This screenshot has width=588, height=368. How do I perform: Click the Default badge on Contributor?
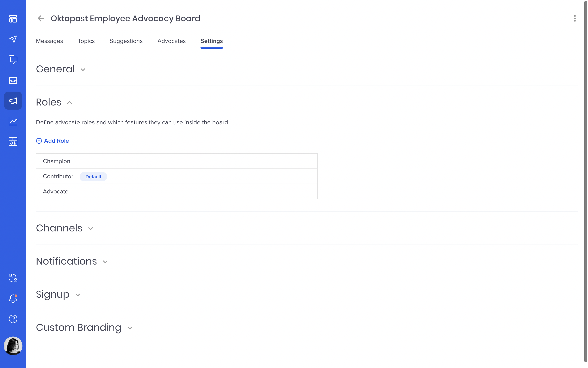pos(93,177)
